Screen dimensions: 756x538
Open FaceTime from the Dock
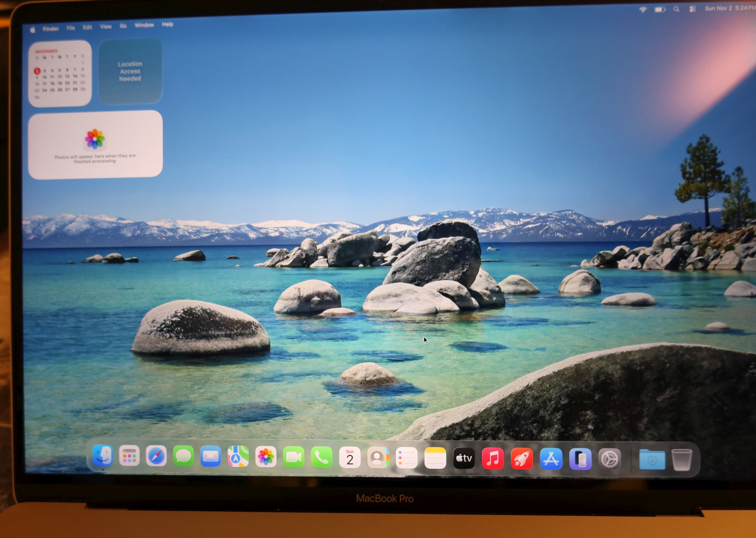[x=293, y=457]
